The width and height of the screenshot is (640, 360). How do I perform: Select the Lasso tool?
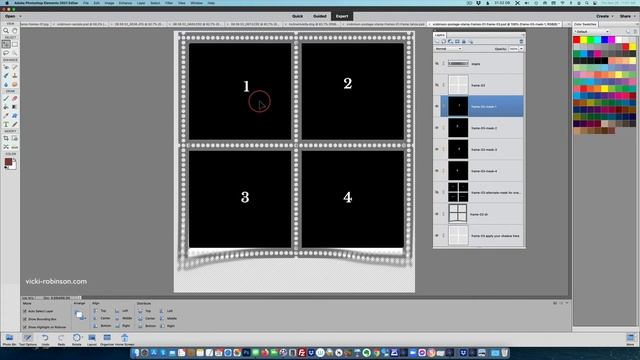point(6,53)
